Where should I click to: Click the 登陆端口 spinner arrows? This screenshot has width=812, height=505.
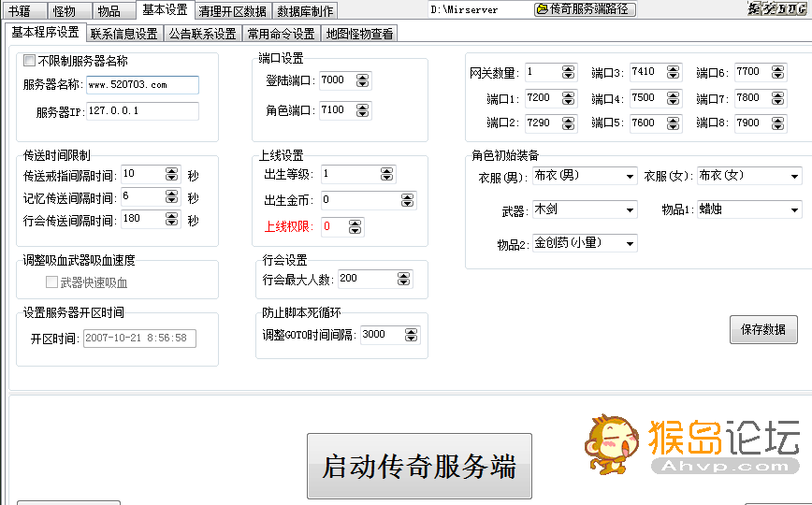(363, 80)
